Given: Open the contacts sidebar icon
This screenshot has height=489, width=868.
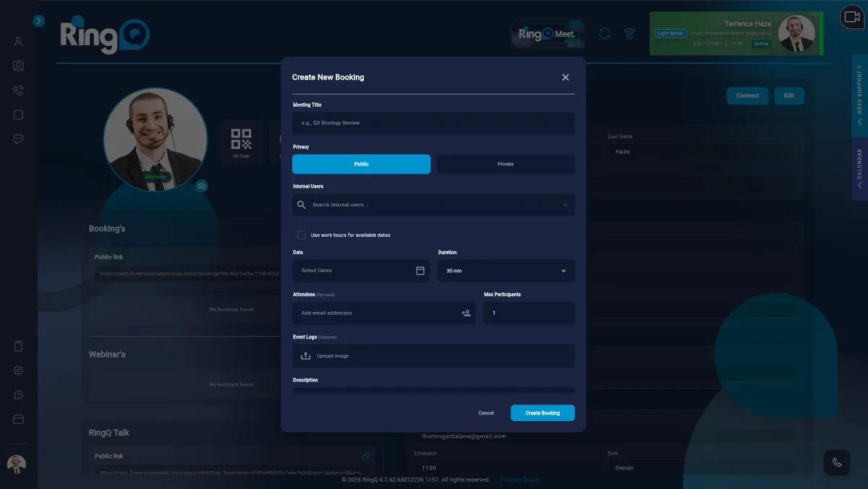Looking at the screenshot, I should click(18, 66).
